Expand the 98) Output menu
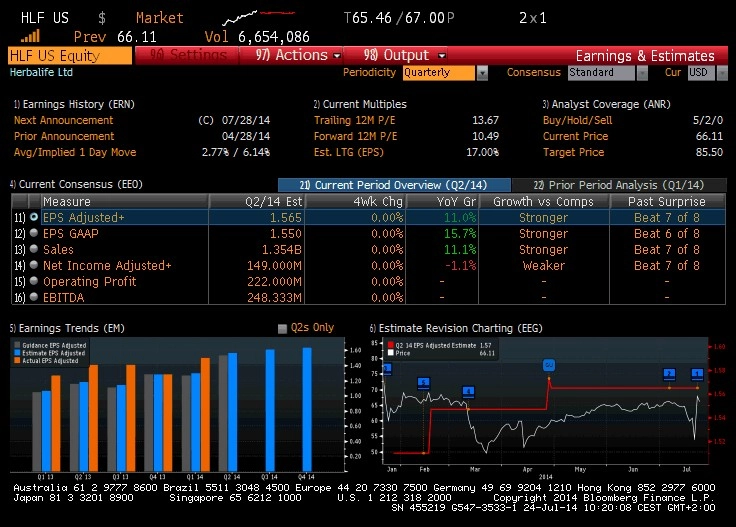The height and width of the screenshot is (527, 736). click(404, 55)
